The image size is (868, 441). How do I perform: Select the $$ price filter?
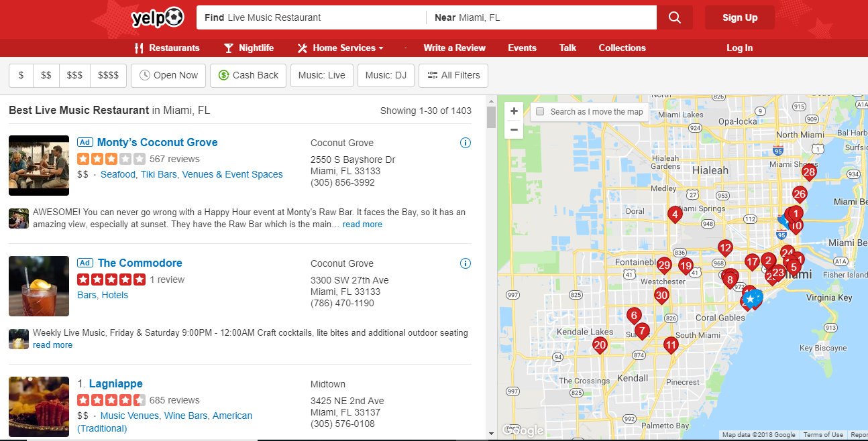46,75
